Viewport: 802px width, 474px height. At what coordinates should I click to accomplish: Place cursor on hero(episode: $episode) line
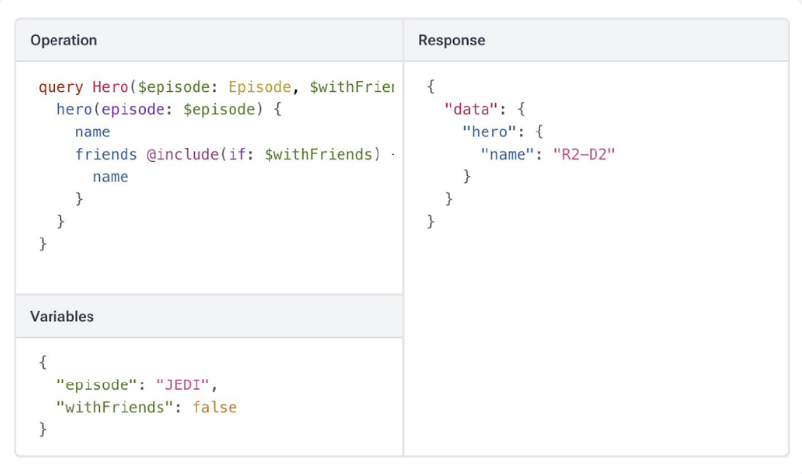point(169,110)
